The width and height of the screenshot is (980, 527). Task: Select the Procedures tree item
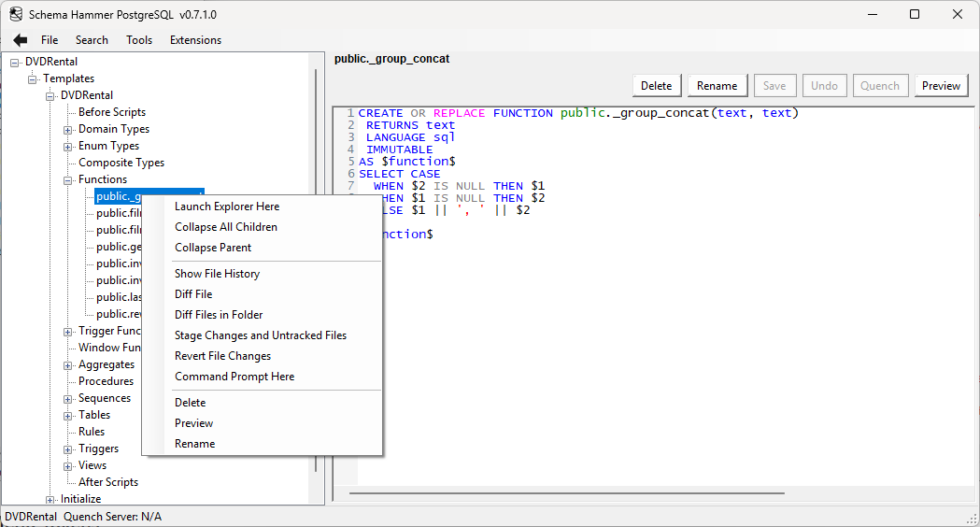pyautogui.click(x=106, y=381)
